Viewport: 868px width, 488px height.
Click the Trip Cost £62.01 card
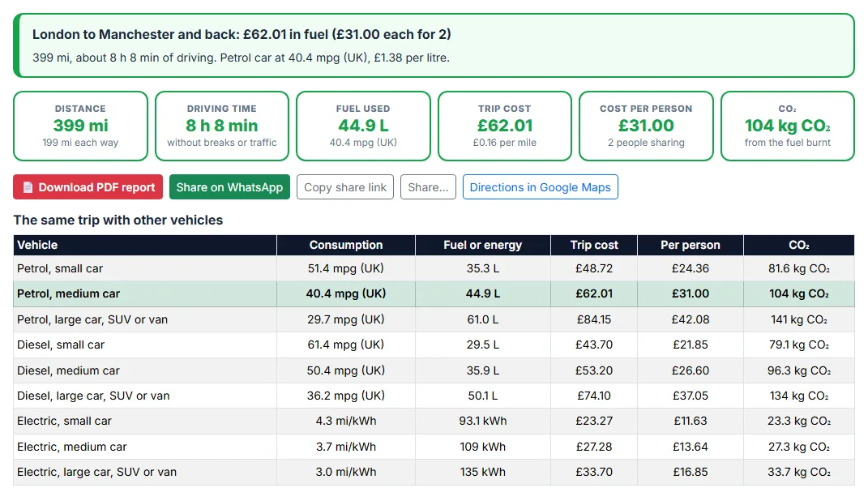click(x=505, y=126)
